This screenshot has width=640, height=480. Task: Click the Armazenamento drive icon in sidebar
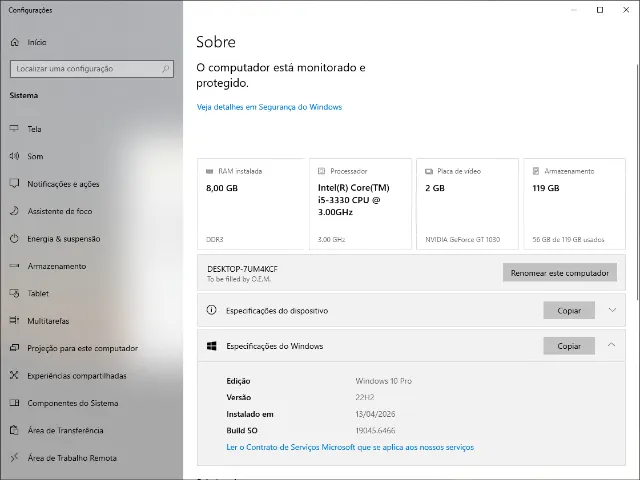click(14, 266)
